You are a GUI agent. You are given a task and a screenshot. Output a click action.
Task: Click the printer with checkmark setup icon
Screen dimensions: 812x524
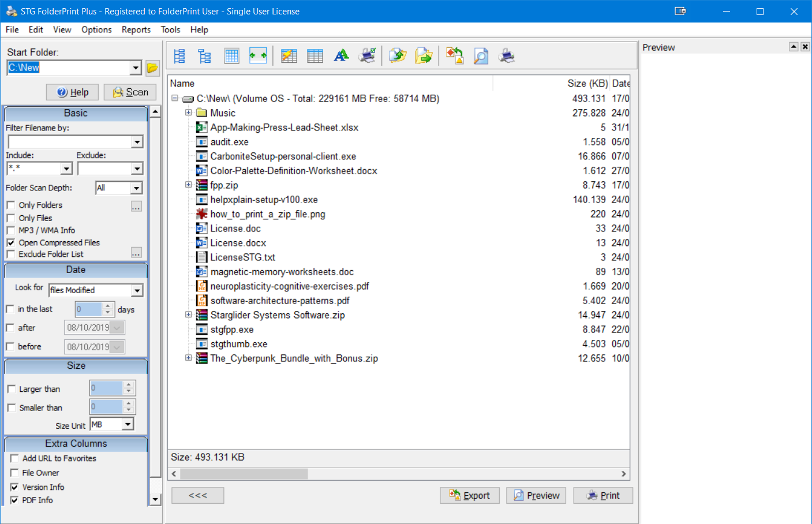point(368,55)
